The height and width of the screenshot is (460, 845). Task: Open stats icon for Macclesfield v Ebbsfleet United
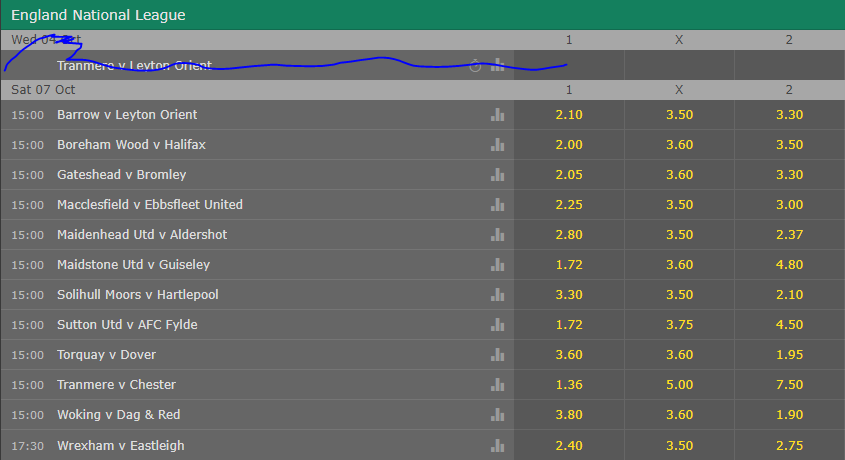[497, 205]
